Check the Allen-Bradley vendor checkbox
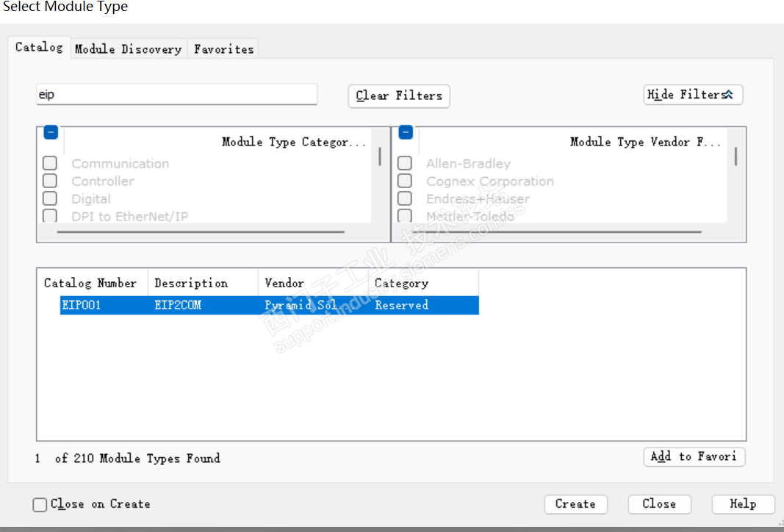The image size is (784, 532). [405, 163]
